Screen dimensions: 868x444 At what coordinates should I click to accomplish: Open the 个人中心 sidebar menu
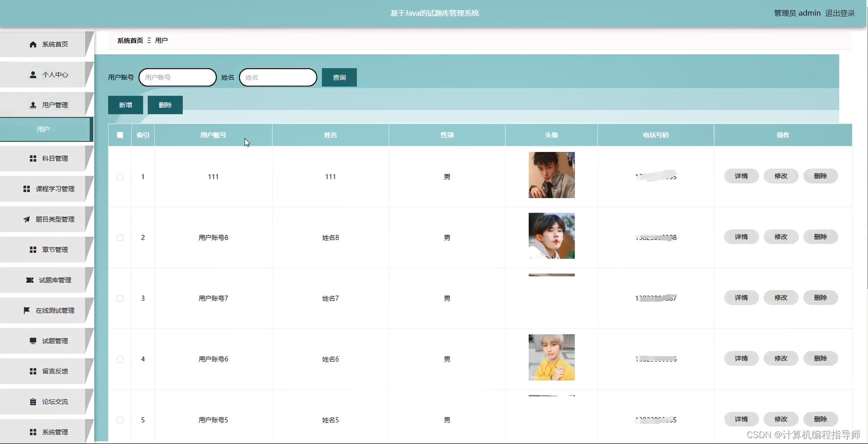tap(47, 75)
